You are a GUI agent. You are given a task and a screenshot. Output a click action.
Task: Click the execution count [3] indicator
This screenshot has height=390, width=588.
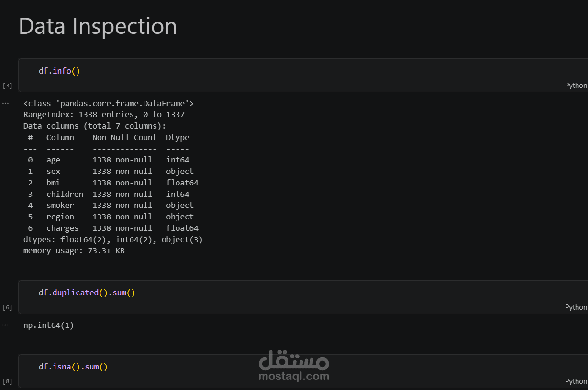click(7, 86)
